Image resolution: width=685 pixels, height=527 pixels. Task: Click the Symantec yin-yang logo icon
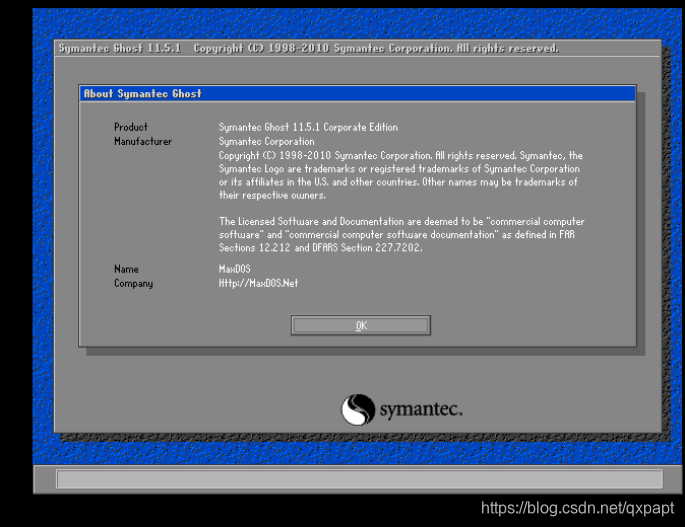(x=358, y=409)
